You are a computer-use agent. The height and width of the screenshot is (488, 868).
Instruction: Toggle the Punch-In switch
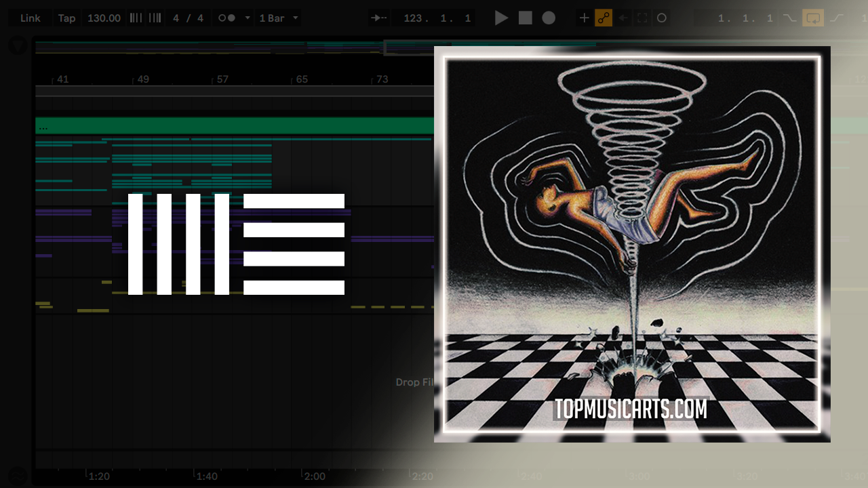(789, 18)
